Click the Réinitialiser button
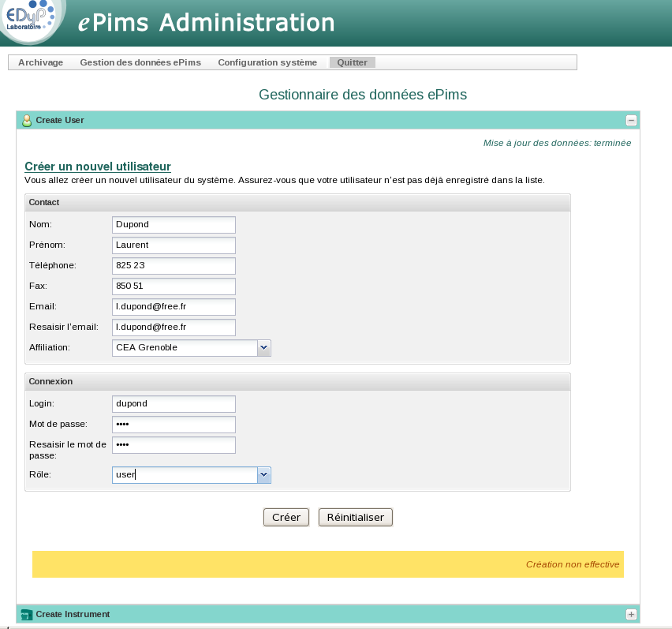The width and height of the screenshot is (672, 629). coord(355,517)
